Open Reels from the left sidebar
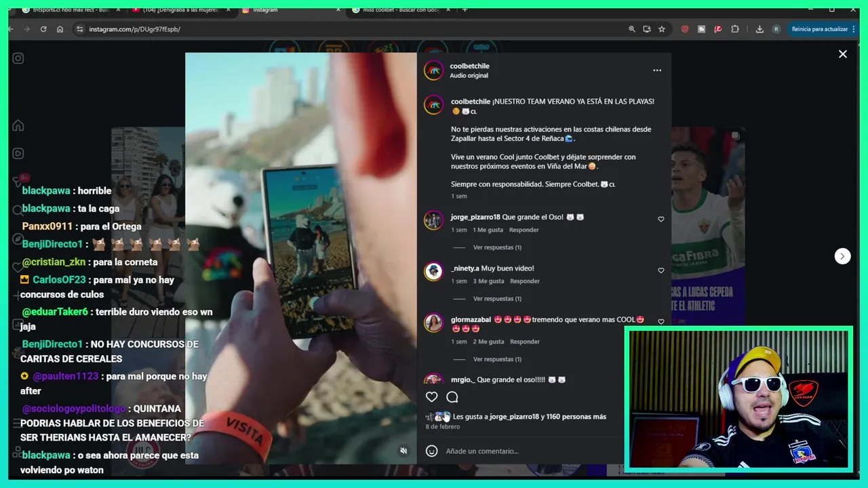The image size is (868, 488). [18, 154]
